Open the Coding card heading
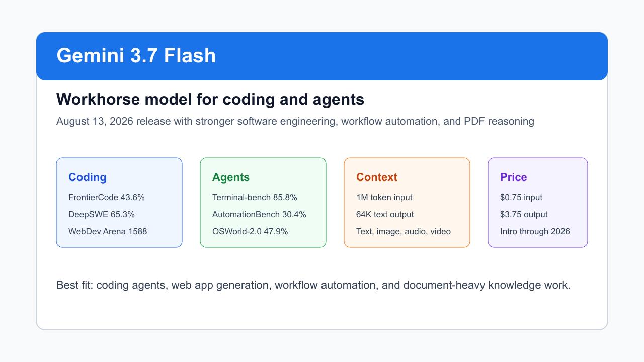Screen dimensions: 644x362 pyautogui.click(x=88, y=177)
